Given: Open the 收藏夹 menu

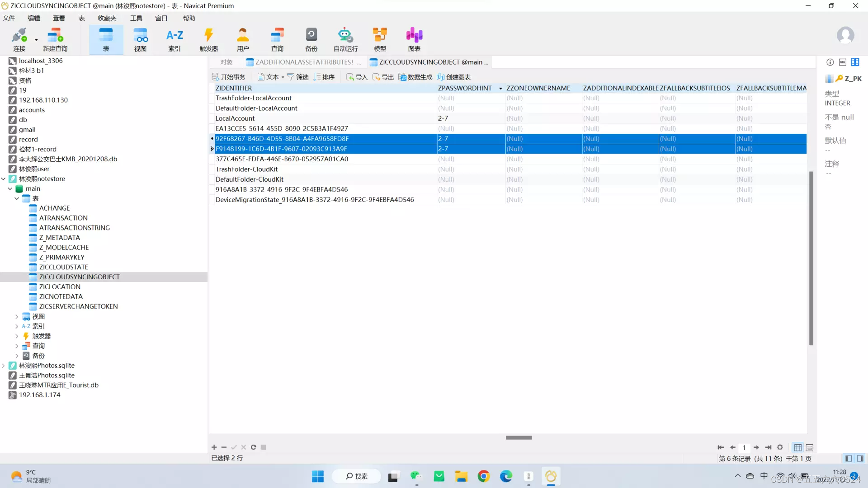Looking at the screenshot, I should tap(107, 18).
